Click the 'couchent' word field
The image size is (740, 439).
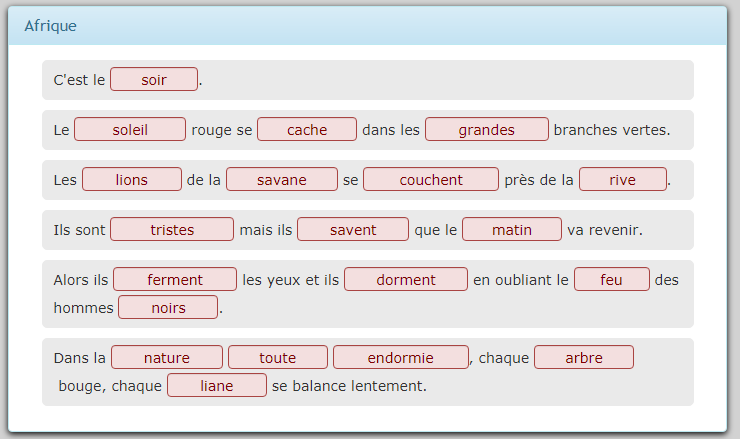(x=431, y=179)
